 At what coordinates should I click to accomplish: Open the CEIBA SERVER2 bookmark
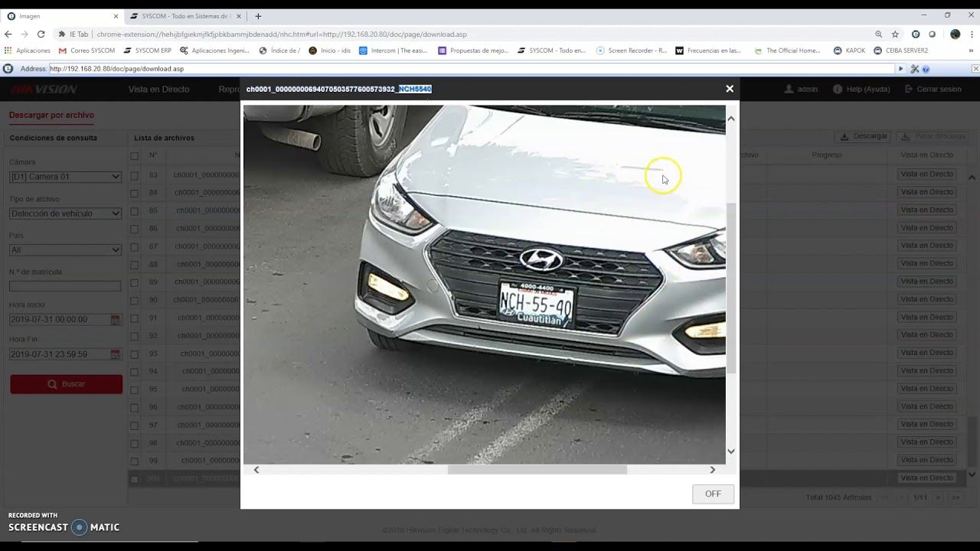pos(901,51)
